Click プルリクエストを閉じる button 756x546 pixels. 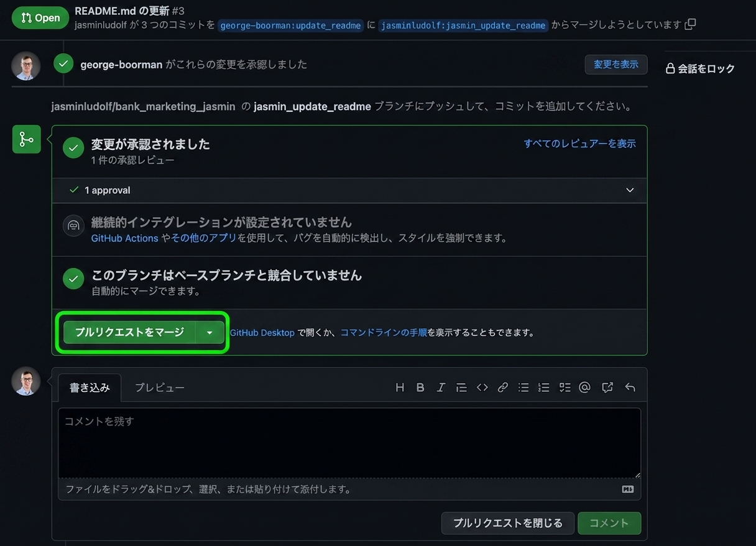(507, 523)
